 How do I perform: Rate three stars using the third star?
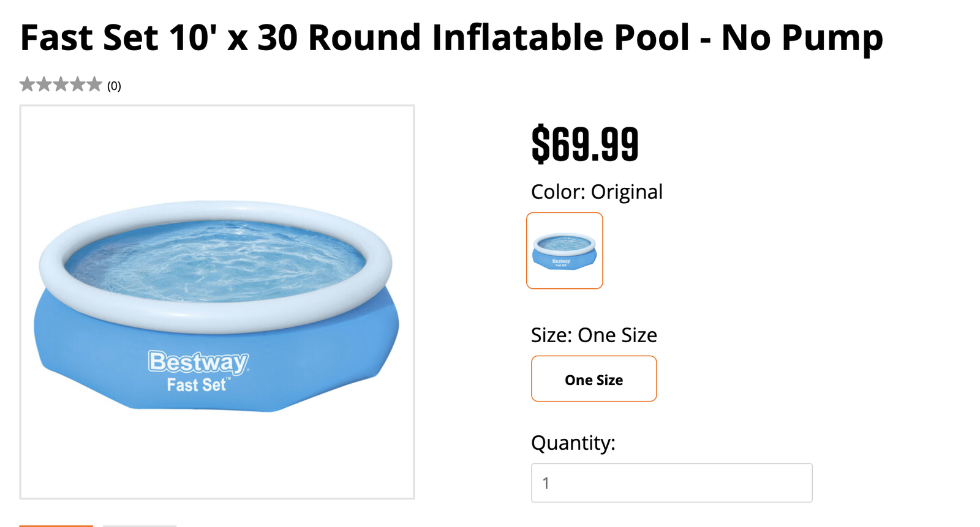click(x=61, y=84)
